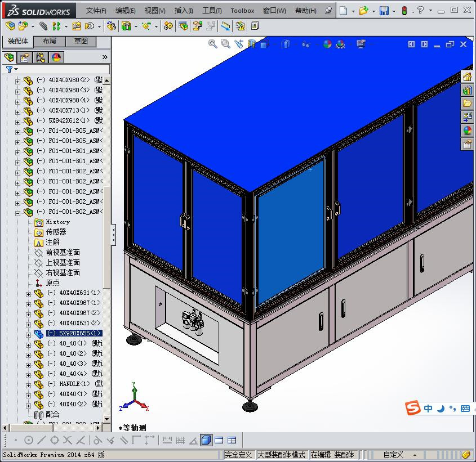
Task: Click the SolidWorks Resources home icon
Action: [x=468, y=77]
